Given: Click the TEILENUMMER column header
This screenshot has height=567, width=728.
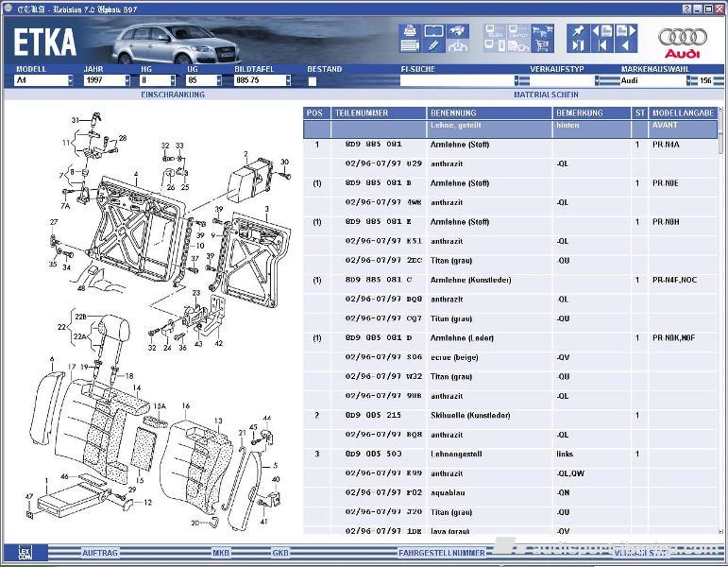Looking at the screenshot, I should 379,113.
